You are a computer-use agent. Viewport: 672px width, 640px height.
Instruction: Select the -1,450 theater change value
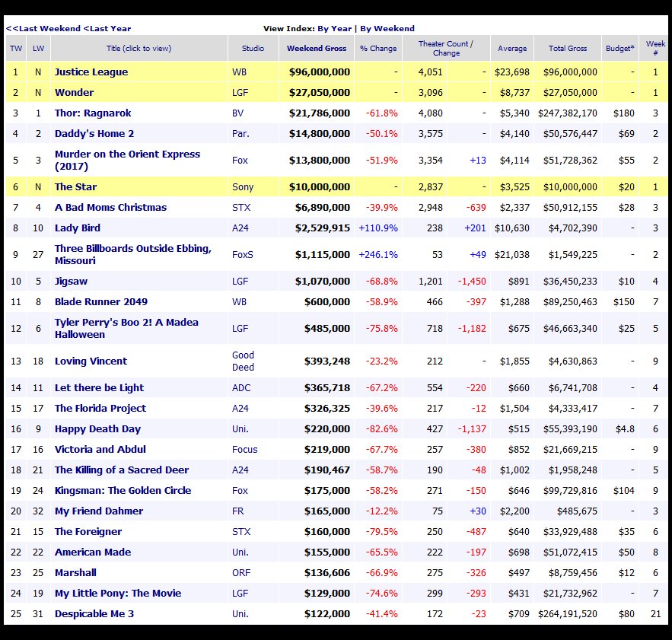(472, 282)
